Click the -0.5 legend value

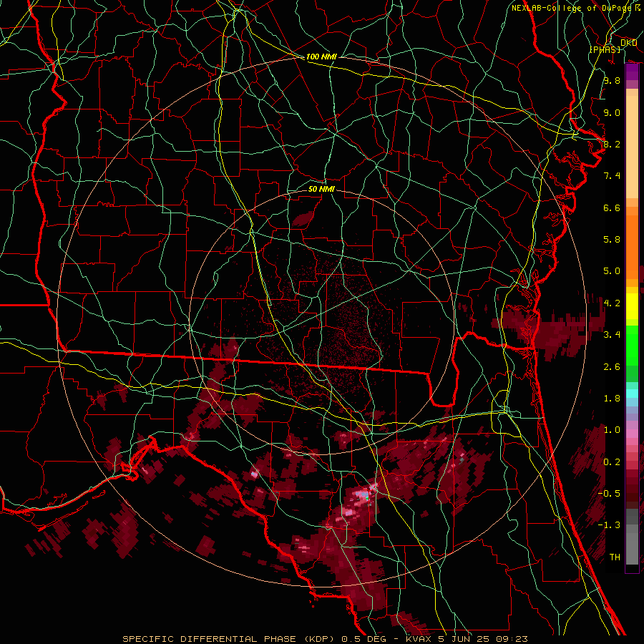coord(609,494)
